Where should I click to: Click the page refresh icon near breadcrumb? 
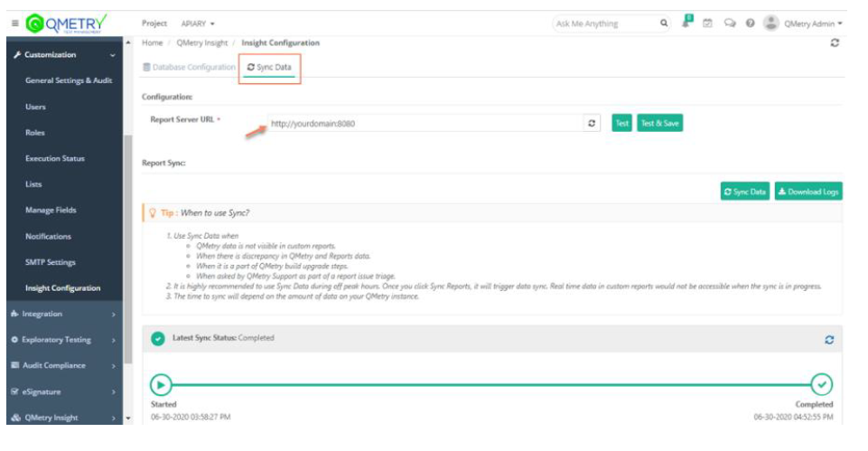click(x=835, y=42)
